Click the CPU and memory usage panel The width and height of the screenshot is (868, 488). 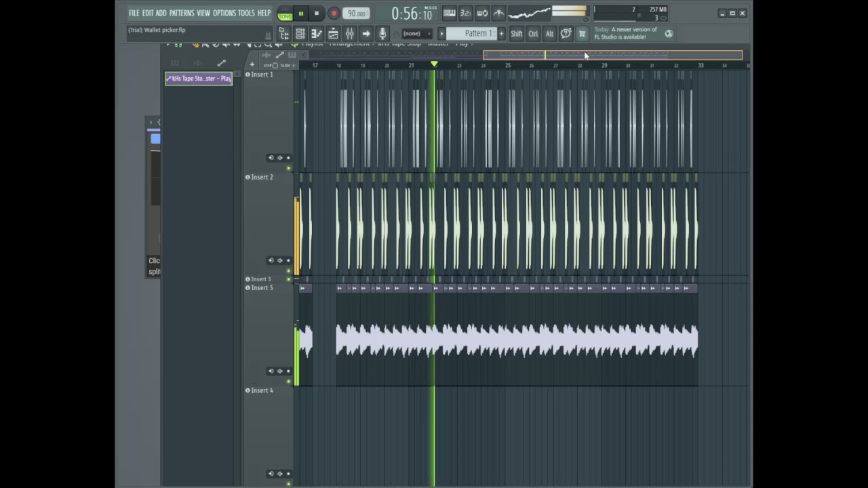(x=631, y=14)
